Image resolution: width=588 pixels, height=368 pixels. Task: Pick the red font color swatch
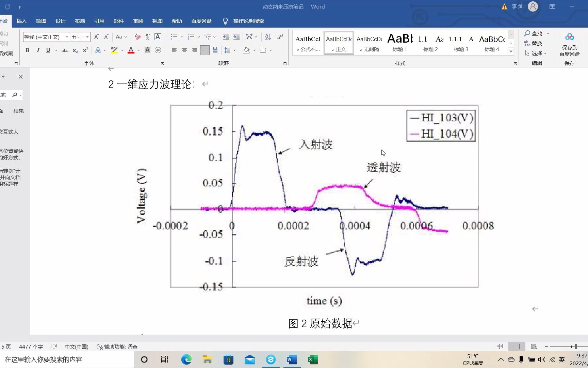pos(131,50)
